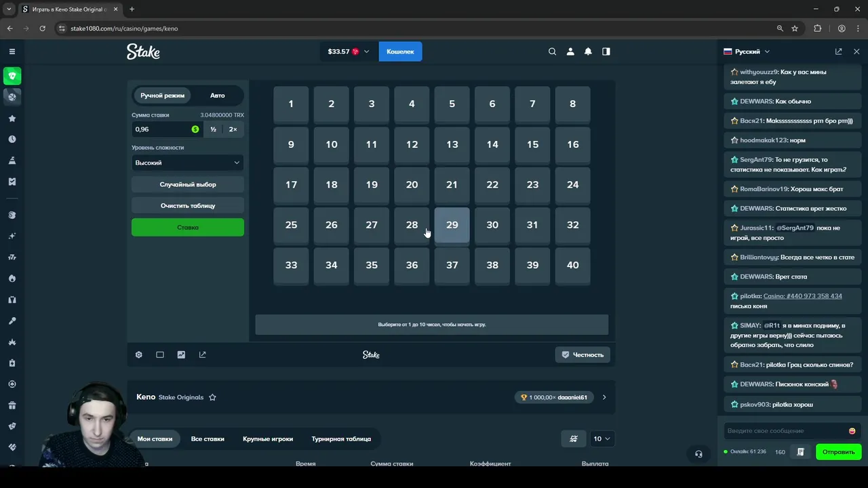Open the hamburger menu in left sidebar
868x488 pixels.
pos(12,52)
